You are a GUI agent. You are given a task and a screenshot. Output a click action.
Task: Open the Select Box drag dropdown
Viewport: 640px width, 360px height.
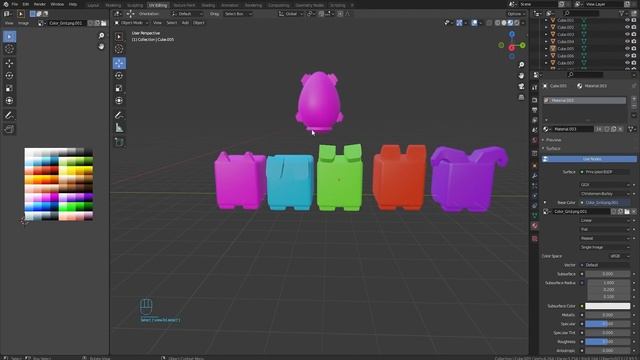238,14
